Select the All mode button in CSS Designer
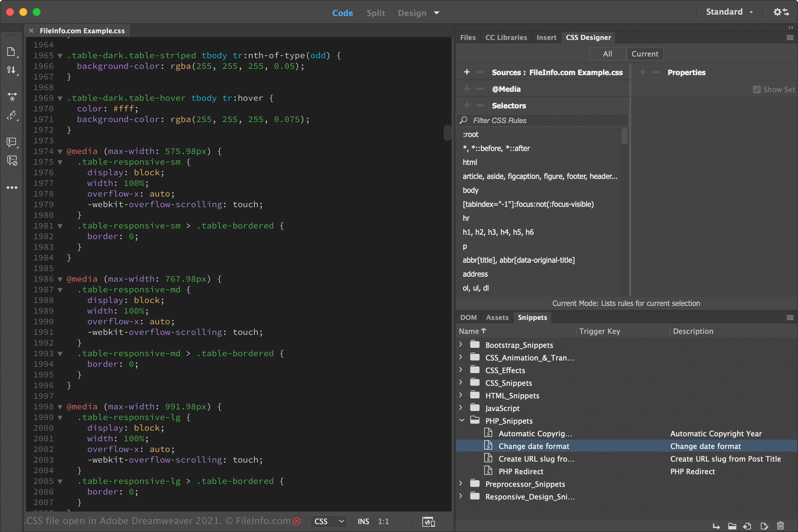The image size is (798, 532). [x=607, y=54]
